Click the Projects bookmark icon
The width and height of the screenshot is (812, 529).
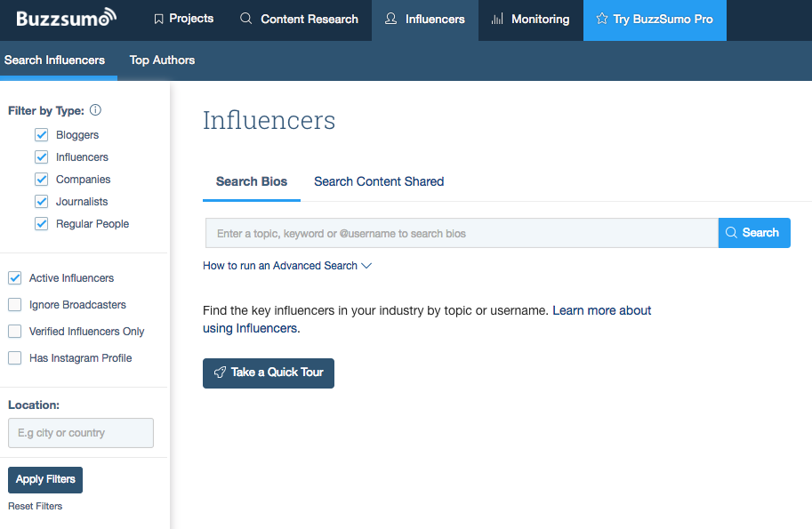pyautogui.click(x=158, y=20)
